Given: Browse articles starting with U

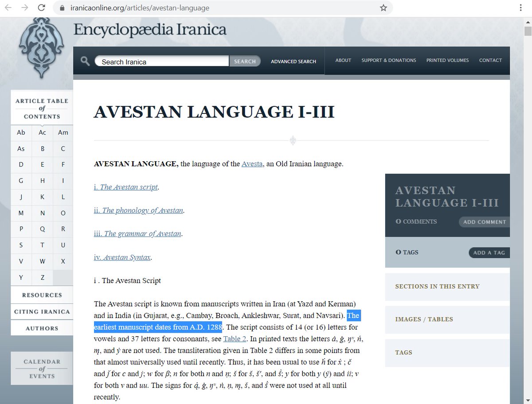Looking at the screenshot, I should 63,245.
